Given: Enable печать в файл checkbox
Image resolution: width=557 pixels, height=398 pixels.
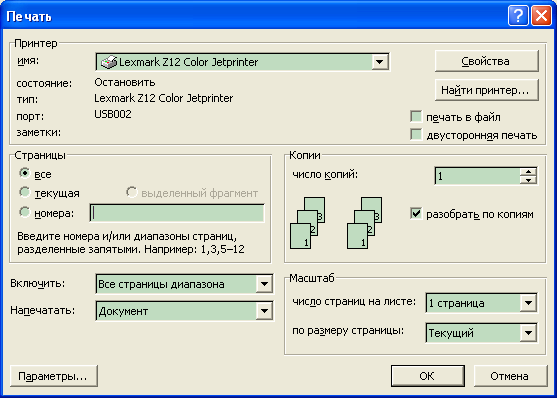Looking at the screenshot, I should tap(416, 116).
